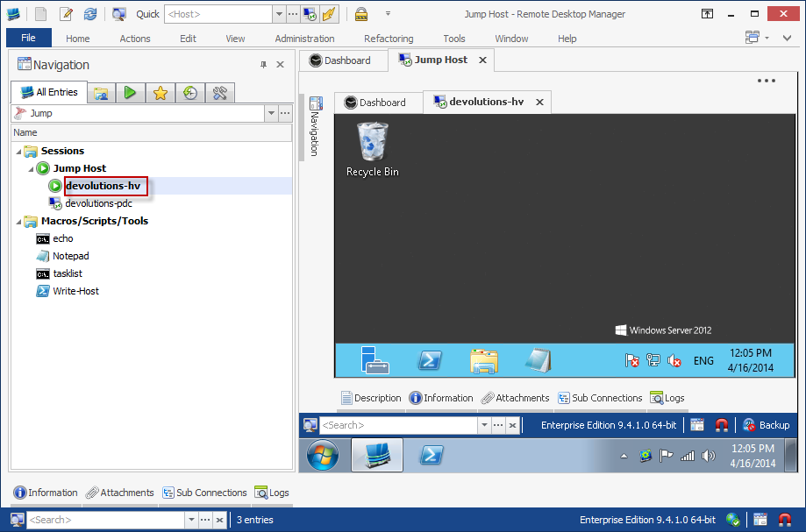This screenshot has height=532, width=806.
Task: Select the tasklist macro entry
Action: coord(68,273)
